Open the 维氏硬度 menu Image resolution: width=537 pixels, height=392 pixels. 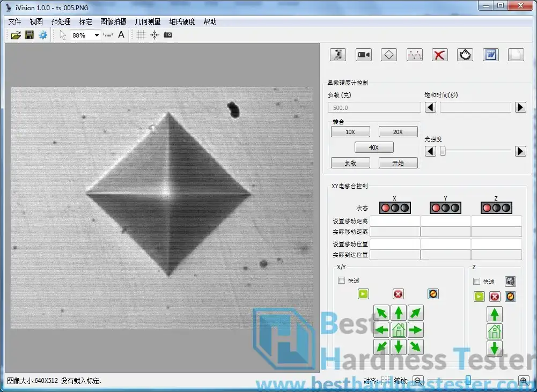(x=182, y=21)
